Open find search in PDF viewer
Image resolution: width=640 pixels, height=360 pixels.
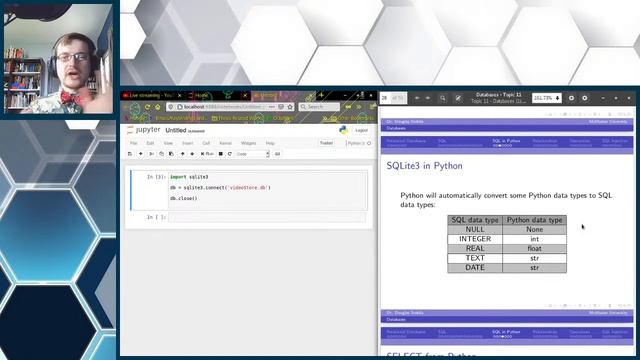tap(442, 98)
